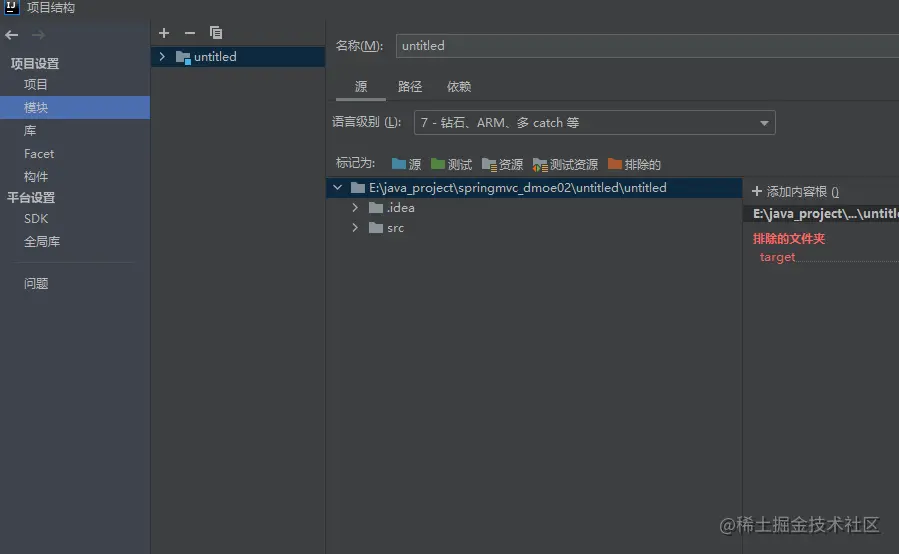Open 构件 in the sidebar
Viewport: 899px width, 554px height.
point(36,177)
